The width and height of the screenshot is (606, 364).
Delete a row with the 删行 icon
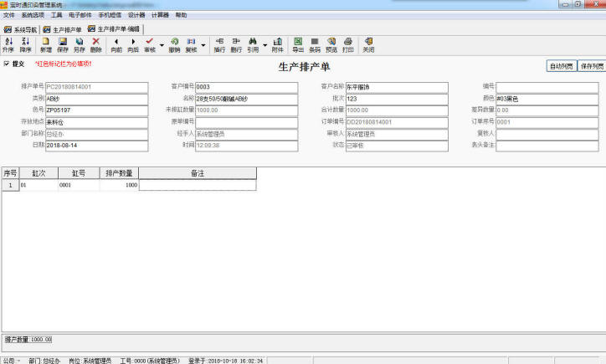click(236, 45)
